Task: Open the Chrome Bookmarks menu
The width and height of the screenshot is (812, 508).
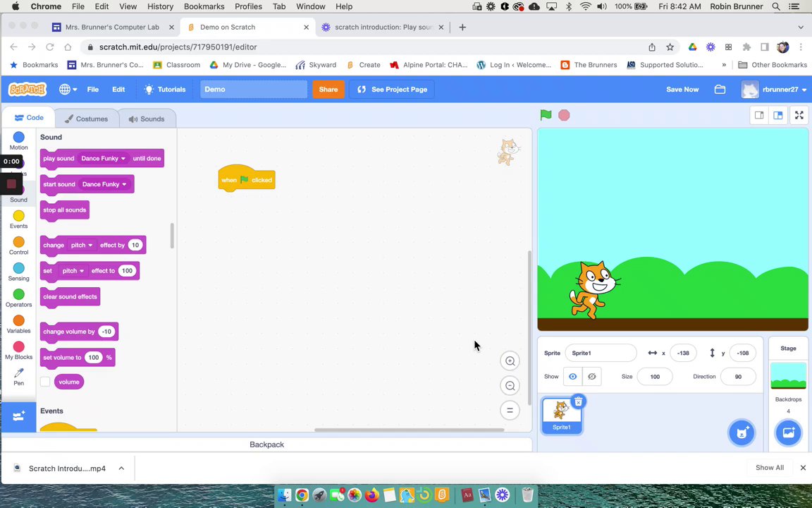Action: click(x=204, y=6)
